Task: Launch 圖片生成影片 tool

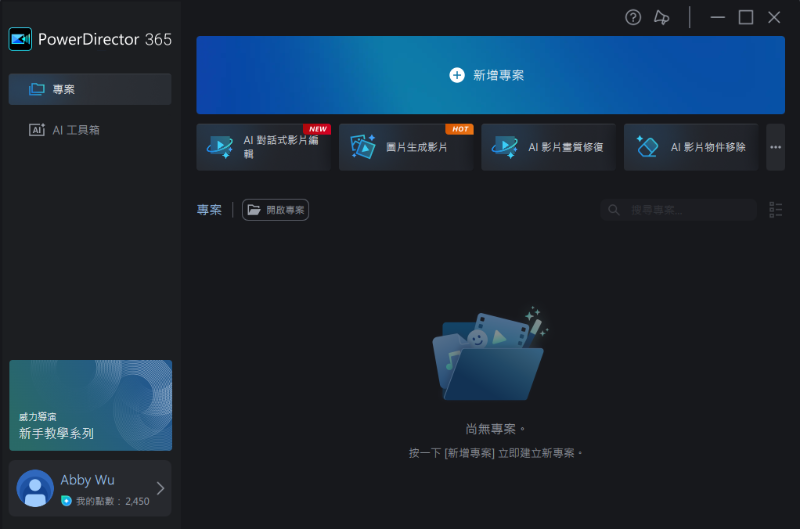Action: (x=406, y=147)
